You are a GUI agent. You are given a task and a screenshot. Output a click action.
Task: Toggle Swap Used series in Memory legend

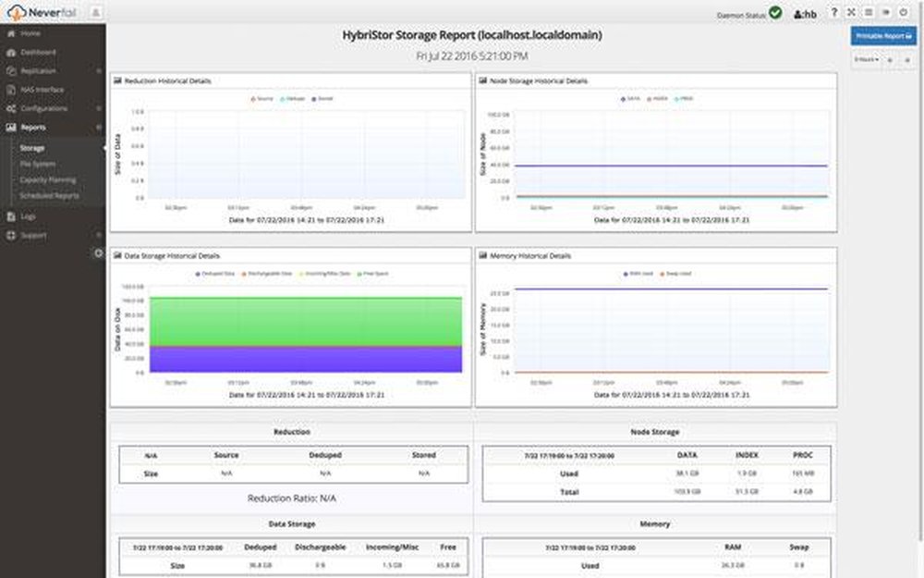click(x=675, y=275)
